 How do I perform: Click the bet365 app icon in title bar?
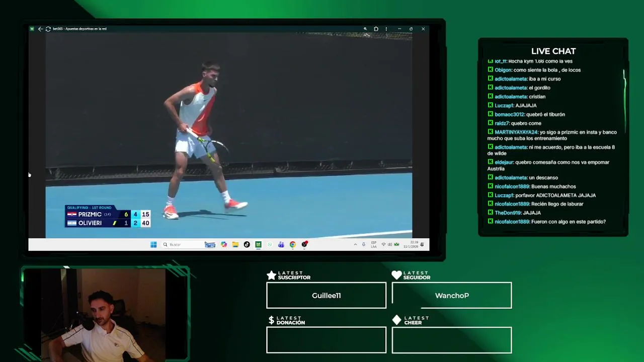(x=32, y=29)
